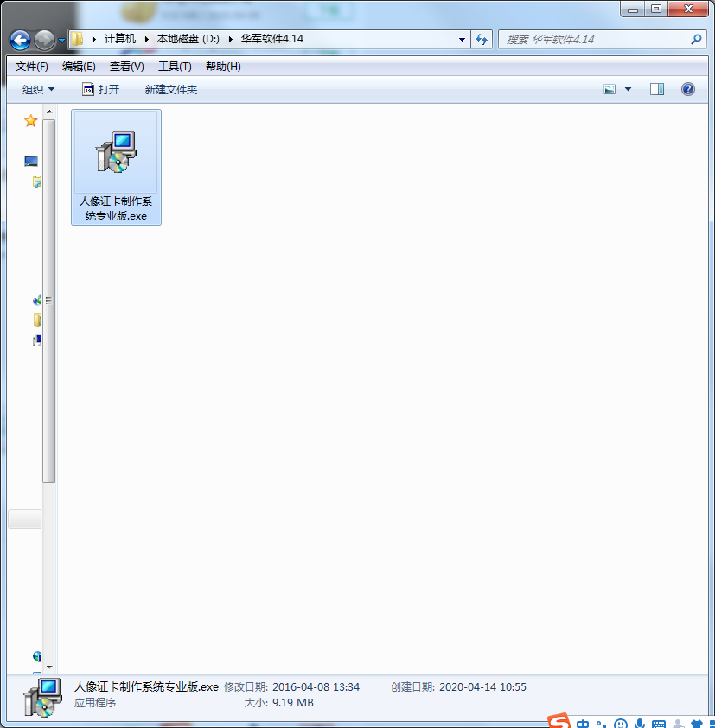The image size is (715, 728).
Task: Expand breadcrumb arrow after 本地磁盘 (D:)
Action: (x=230, y=40)
